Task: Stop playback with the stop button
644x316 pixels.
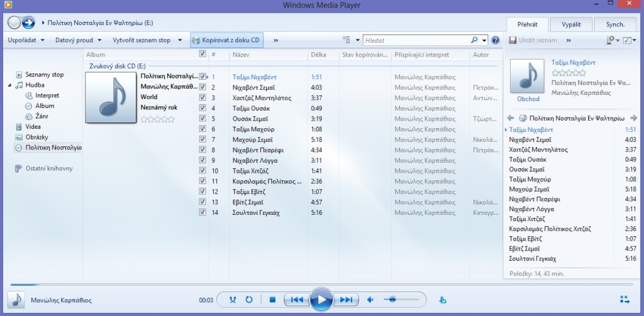Action: (x=272, y=300)
